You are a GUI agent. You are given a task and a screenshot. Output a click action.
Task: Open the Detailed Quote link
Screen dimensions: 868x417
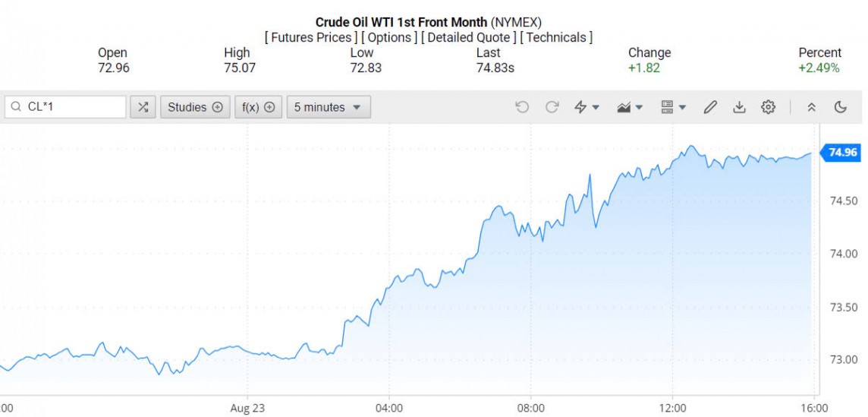point(469,37)
